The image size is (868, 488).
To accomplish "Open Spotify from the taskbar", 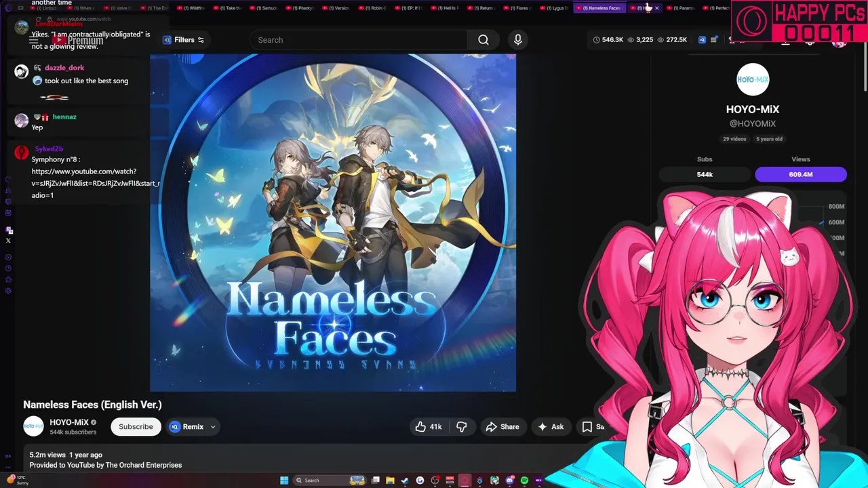I will (524, 481).
